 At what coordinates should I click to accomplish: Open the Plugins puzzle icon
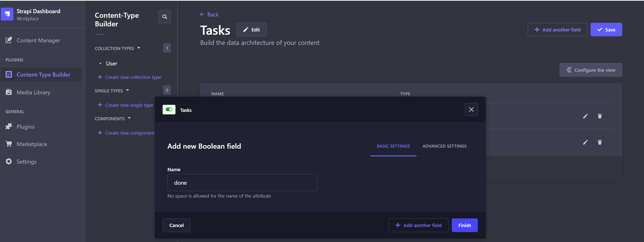pyautogui.click(x=9, y=126)
